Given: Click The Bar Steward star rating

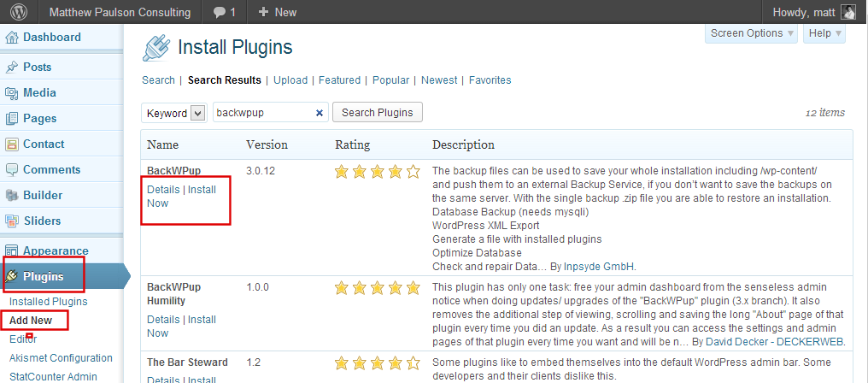Looking at the screenshot, I should click(378, 363).
